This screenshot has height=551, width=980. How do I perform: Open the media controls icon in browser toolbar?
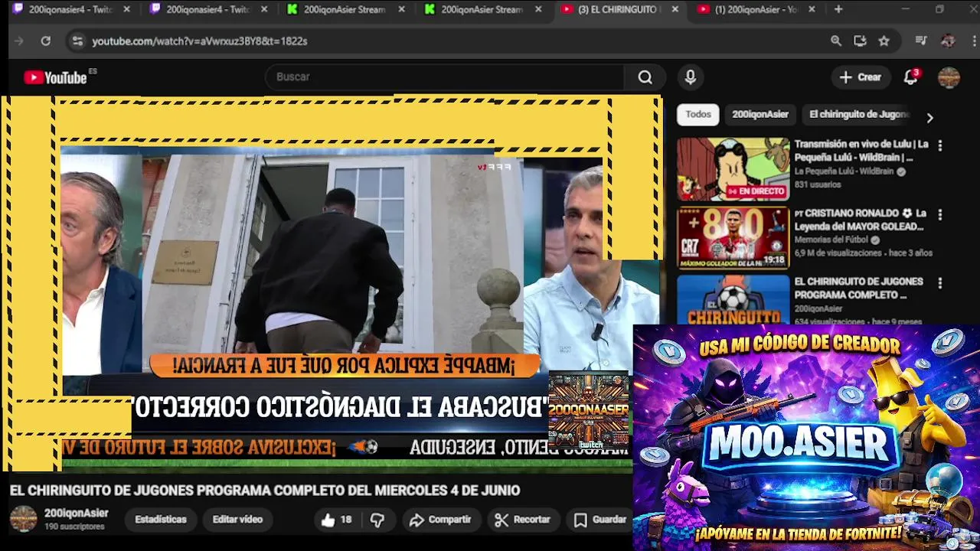921,41
